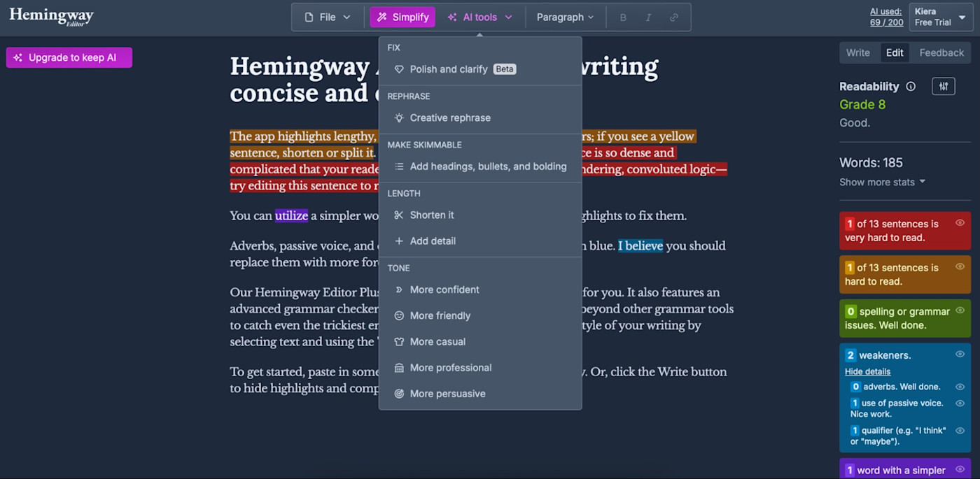The width and height of the screenshot is (980, 479).
Task: Click the sparkle icon on Upgrade button
Action: coord(18,58)
